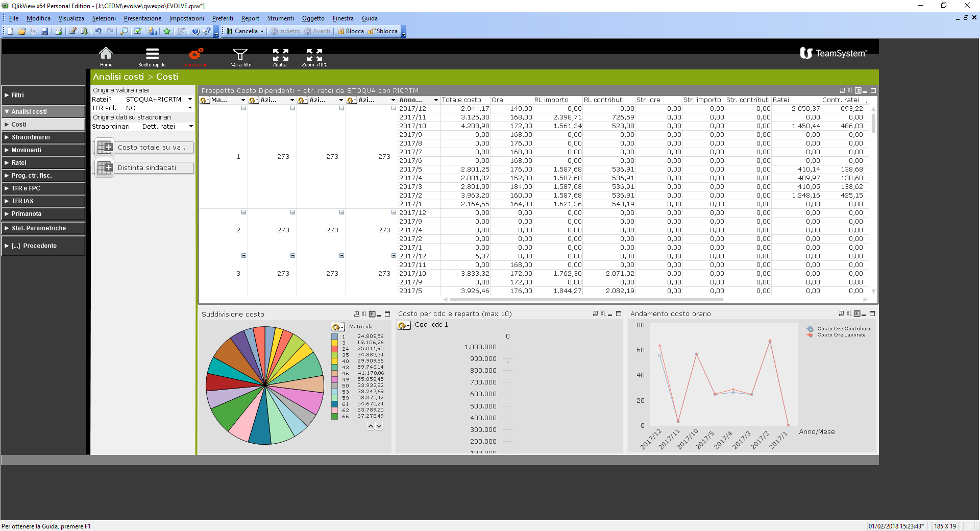Click the Zoom +10% icon
Screen dimensions: 980x531
314,54
